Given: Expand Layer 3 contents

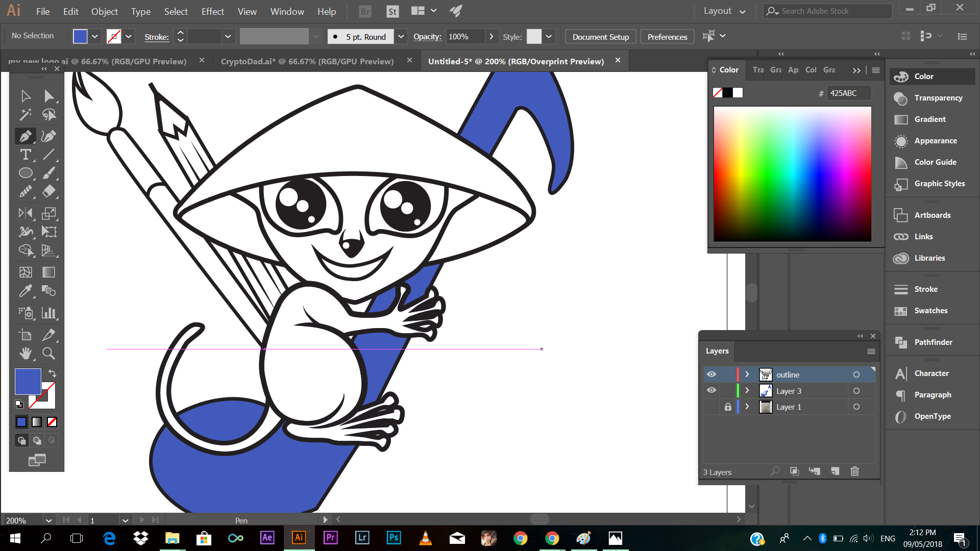Looking at the screenshot, I should click(747, 391).
